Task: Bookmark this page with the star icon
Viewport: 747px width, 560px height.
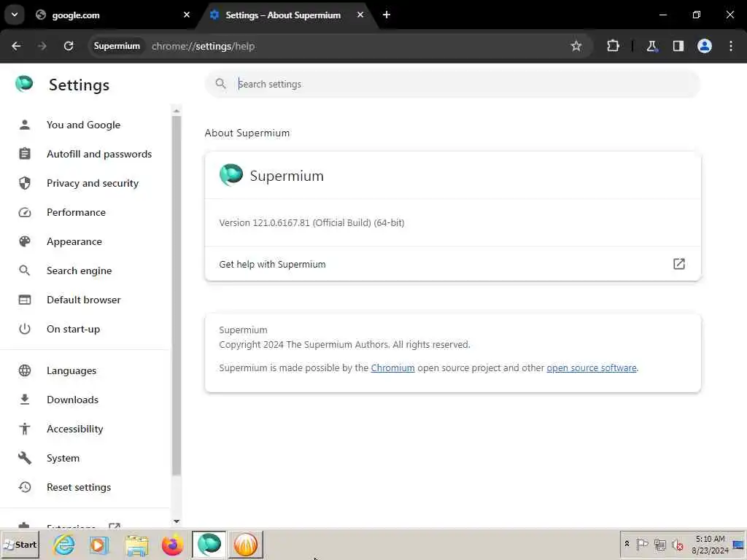Action: (x=576, y=46)
